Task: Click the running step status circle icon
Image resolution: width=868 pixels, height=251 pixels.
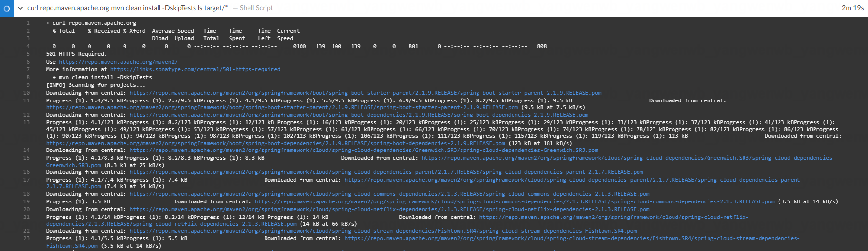Action: [x=7, y=8]
